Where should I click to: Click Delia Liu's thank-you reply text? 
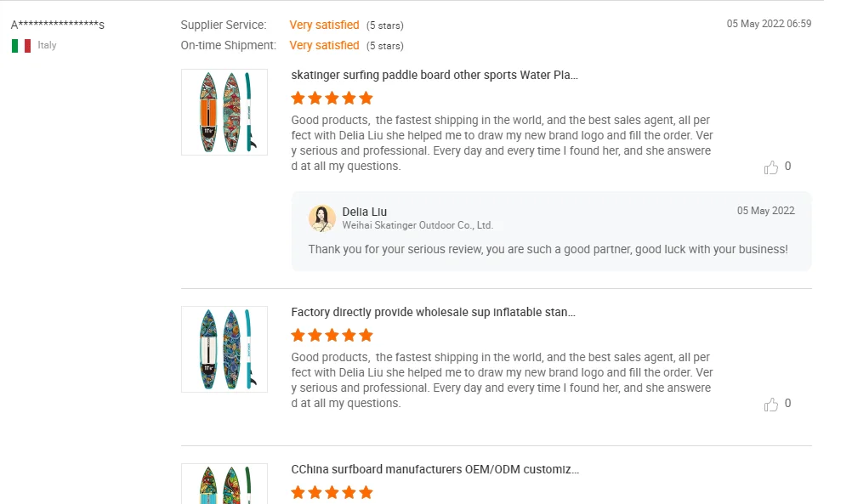(x=548, y=250)
